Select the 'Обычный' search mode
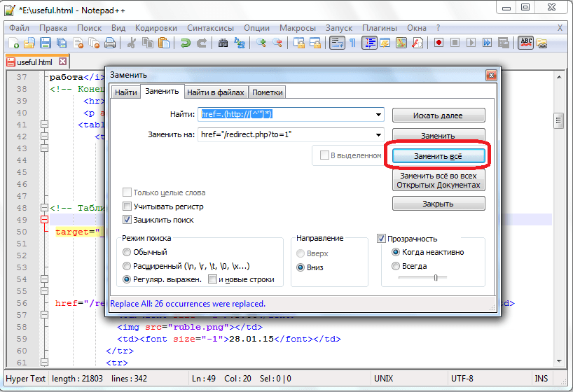573x392 pixels. point(127,252)
